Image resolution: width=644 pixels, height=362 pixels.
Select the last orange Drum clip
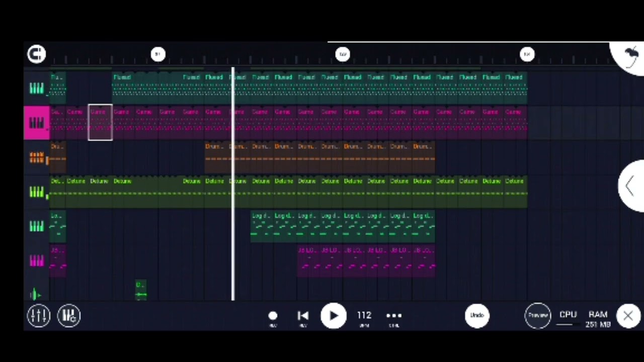pos(424,157)
